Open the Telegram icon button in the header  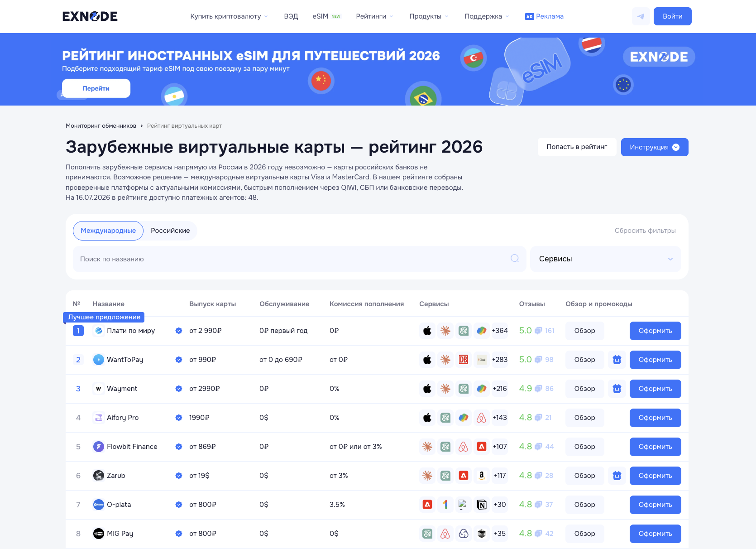[x=641, y=16]
